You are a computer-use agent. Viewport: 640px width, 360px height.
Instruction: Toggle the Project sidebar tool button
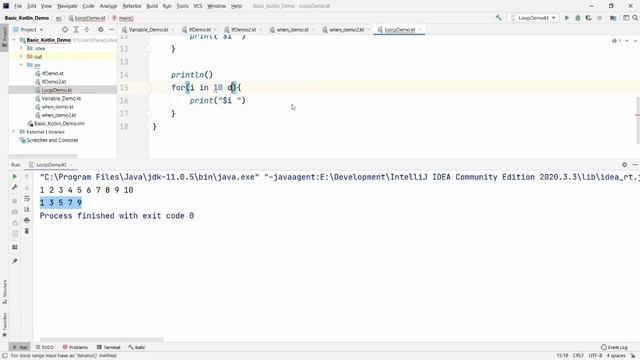coord(4,37)
